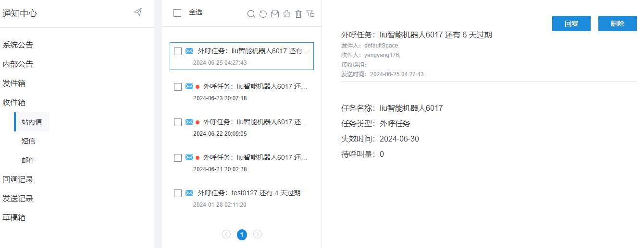
Task: Open message dated 2024-06-21 20:02:38
Action: (242, 163)
